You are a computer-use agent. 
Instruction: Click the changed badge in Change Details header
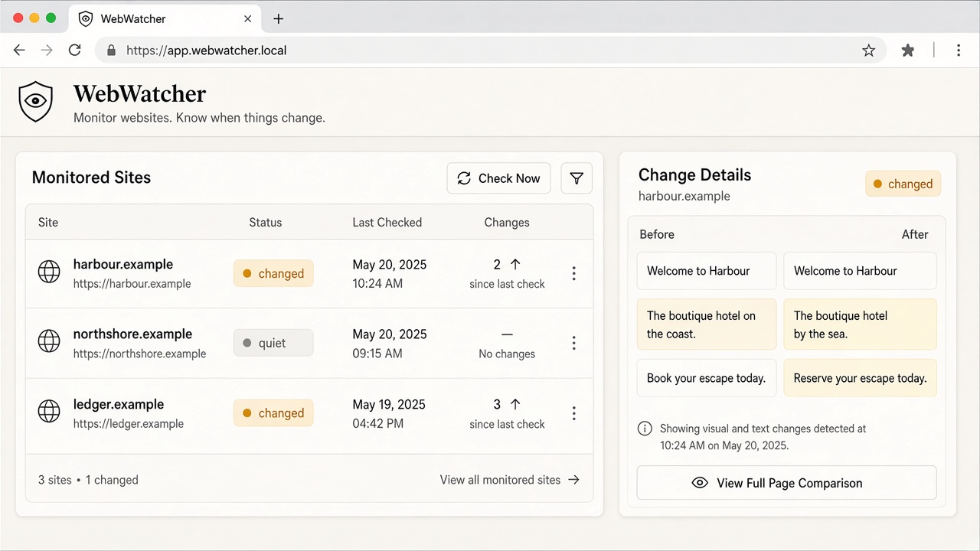pos(903,184)
